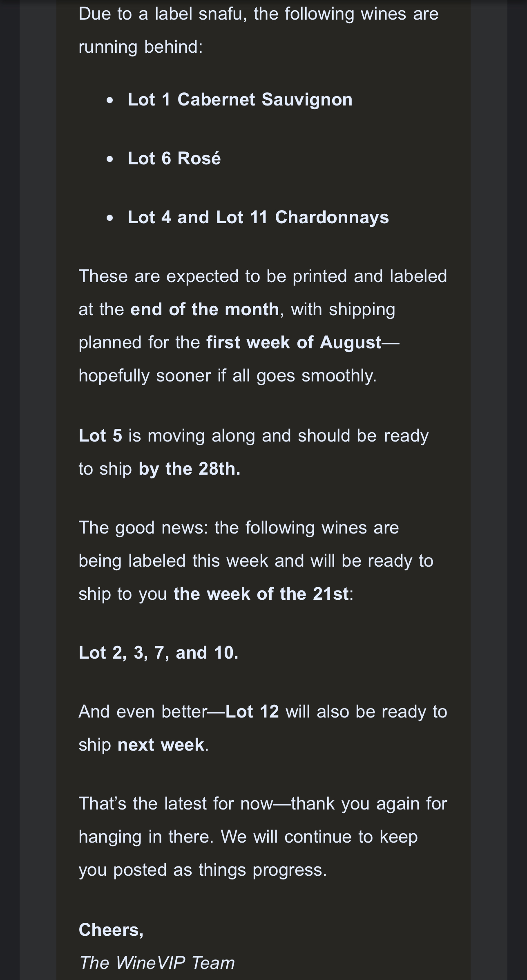Click 'first week of August' bold phrase
This screenshot has width=527, height=980.
[x=294, y=343]
